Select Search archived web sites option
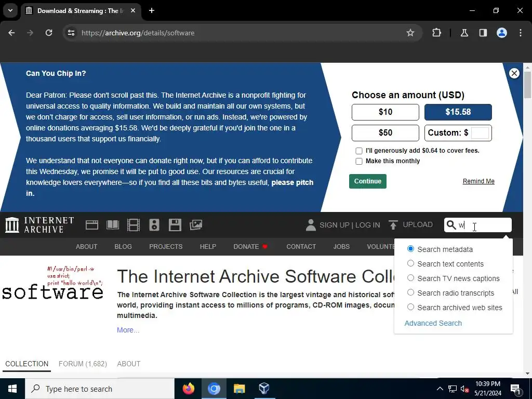The width and height of the screenshot is (532, 399). tap(410, 307)
